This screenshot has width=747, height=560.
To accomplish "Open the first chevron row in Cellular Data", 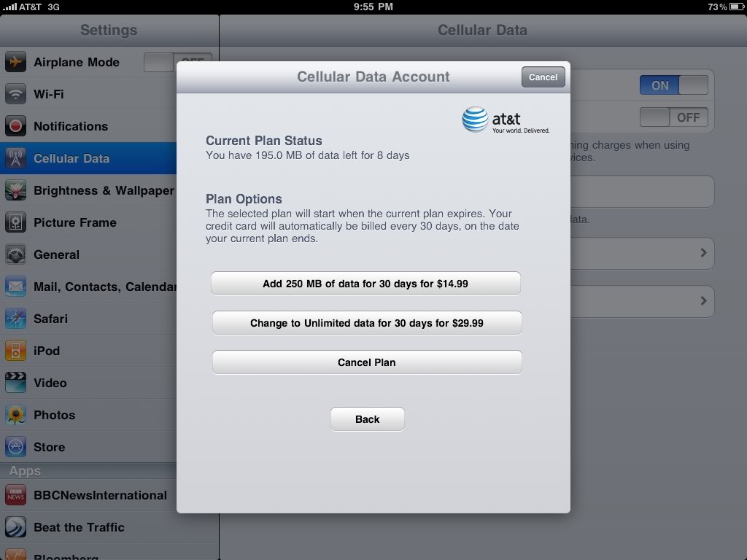I will pyautogui.click(x=642, y=253).
